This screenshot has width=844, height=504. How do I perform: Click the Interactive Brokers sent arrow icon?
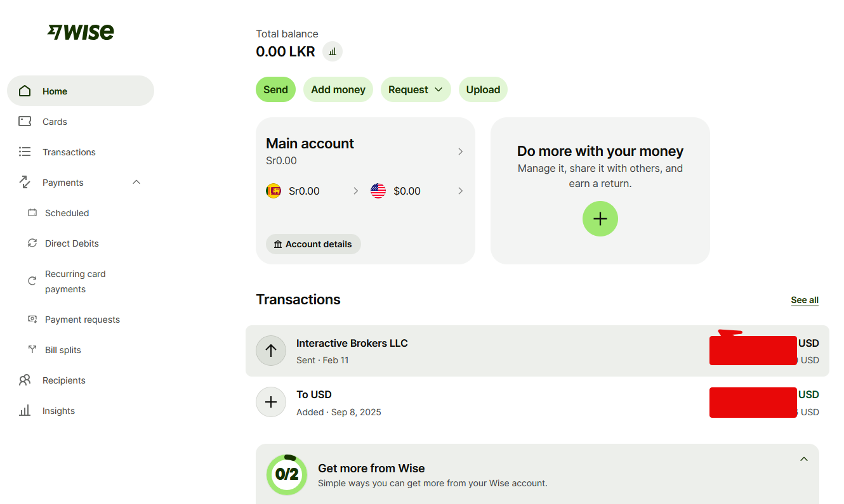point(271,351)
